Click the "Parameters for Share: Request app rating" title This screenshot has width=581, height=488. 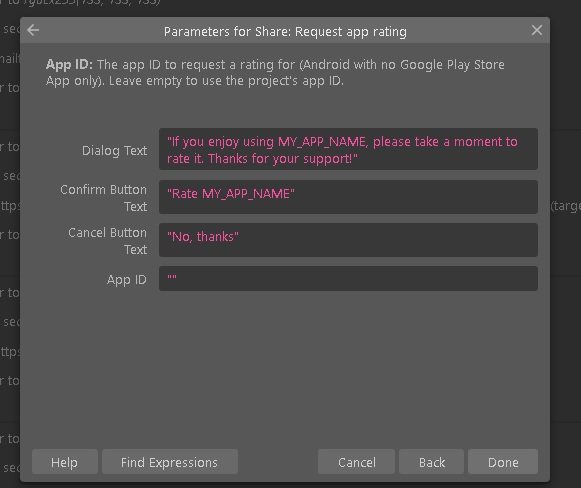point(285,32)
